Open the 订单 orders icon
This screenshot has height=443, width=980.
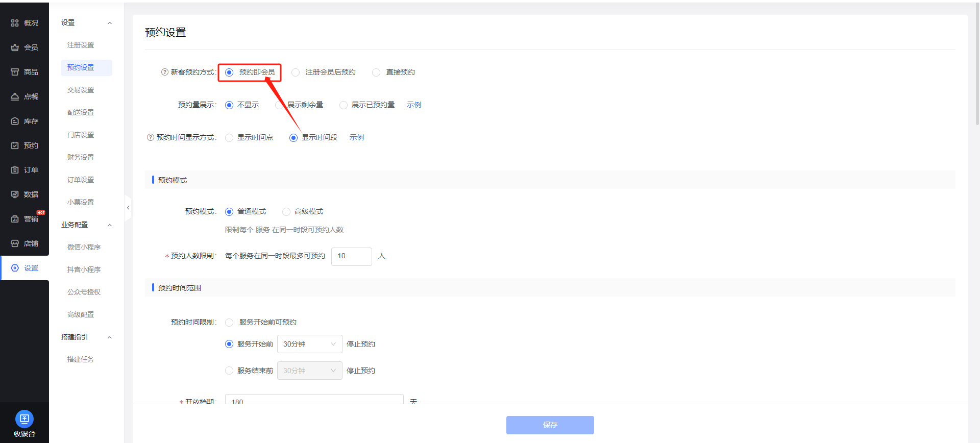click(15, 170)
